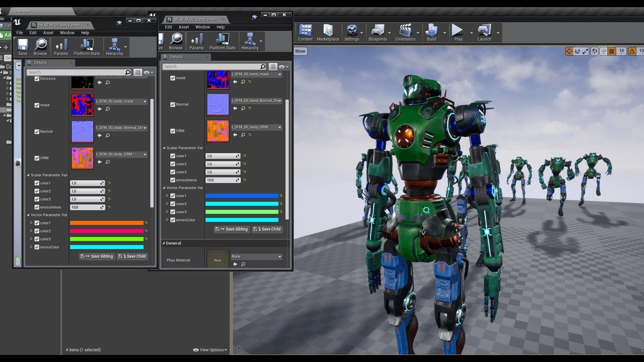The width and height of the screenshot is (644, 362).
Task: Click the Build toolbar button
Action: tap(432, 33)
